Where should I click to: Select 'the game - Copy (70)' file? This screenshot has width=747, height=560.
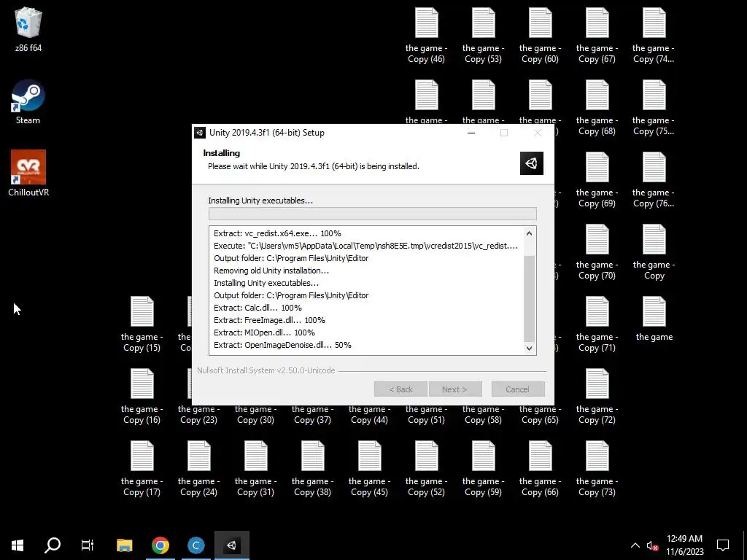[597, 252]
